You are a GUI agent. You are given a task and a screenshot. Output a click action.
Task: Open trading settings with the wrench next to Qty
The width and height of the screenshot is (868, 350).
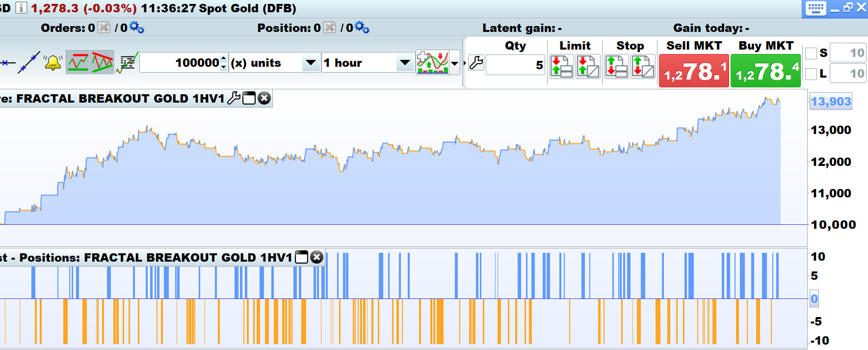coord(476,63)
